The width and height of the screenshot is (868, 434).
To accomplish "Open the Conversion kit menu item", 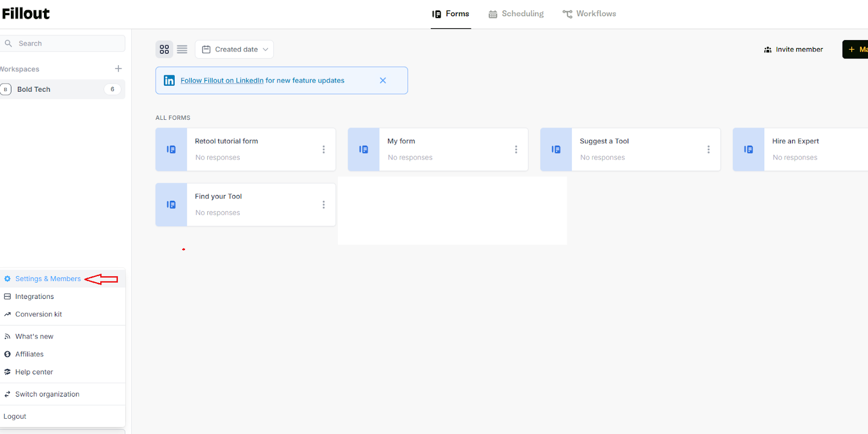I will (x=62, y=314).
